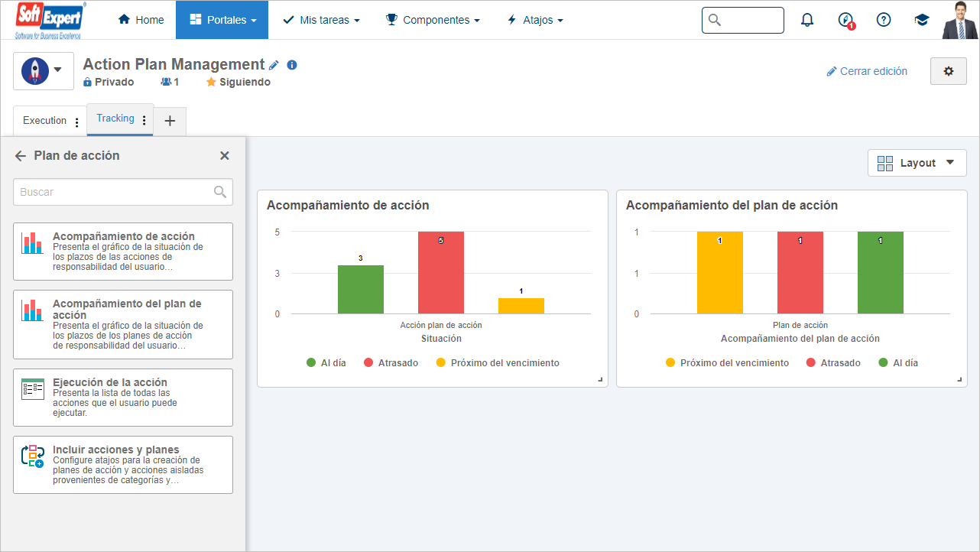Image resolution: width=980 pixels, height=552 pixels.
Task: Click red bar in plan de acción chart
Action: click(x=800, y=272)
